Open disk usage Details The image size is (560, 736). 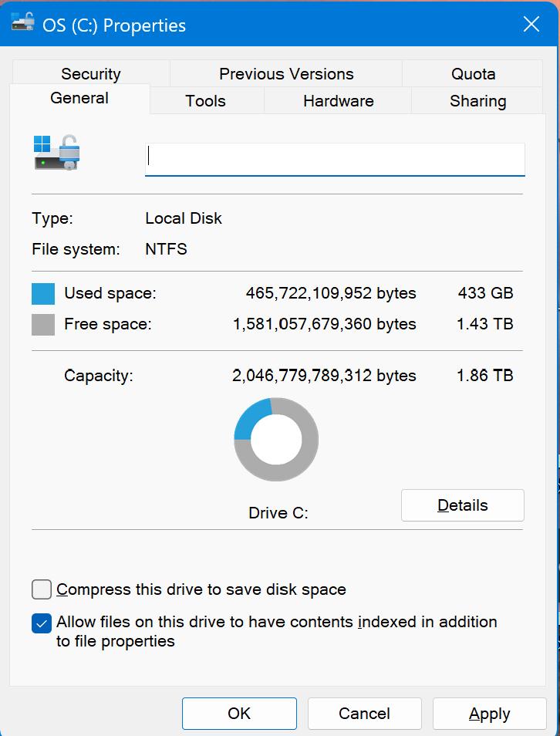tap(462, 505)
